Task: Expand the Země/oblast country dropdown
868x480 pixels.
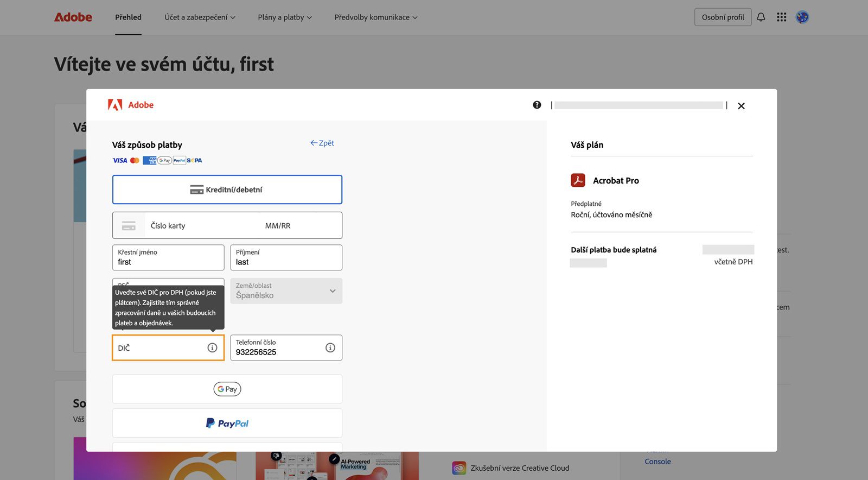Action: tap(286, 291)
